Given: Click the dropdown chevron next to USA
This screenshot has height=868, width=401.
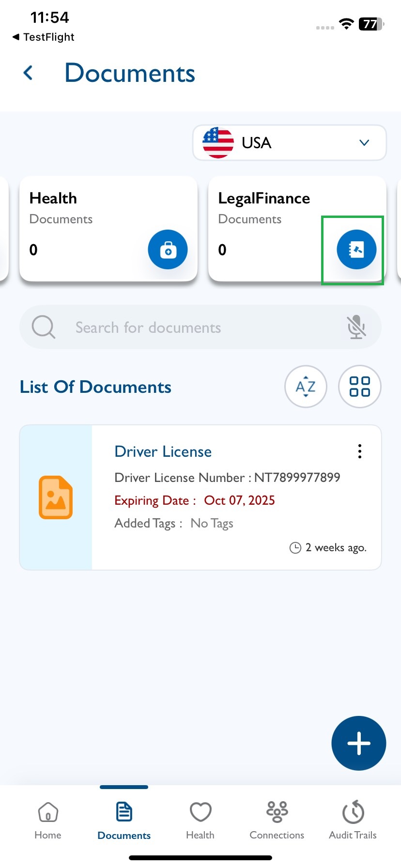Looking at the screenshot, I should tap(364, 143).
